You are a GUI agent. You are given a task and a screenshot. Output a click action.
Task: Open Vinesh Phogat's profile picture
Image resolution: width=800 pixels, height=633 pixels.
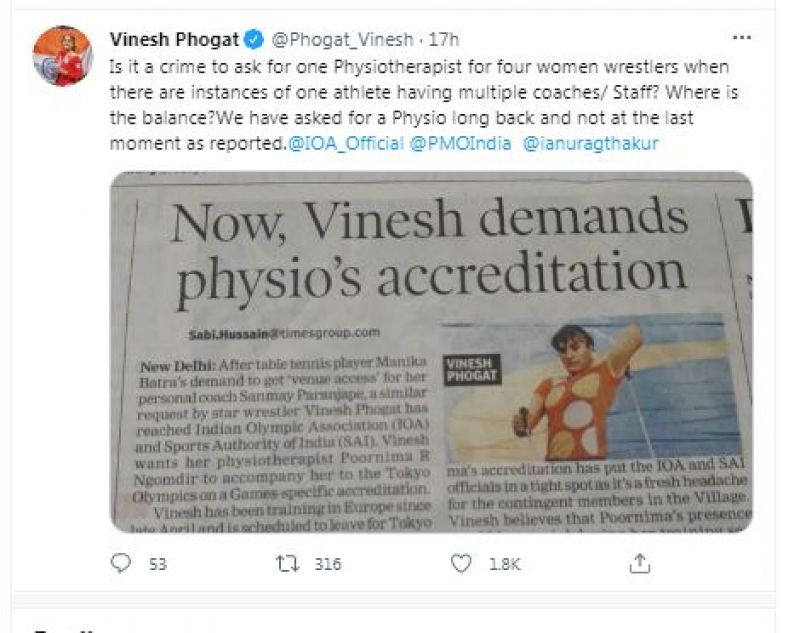click(62, 57)
